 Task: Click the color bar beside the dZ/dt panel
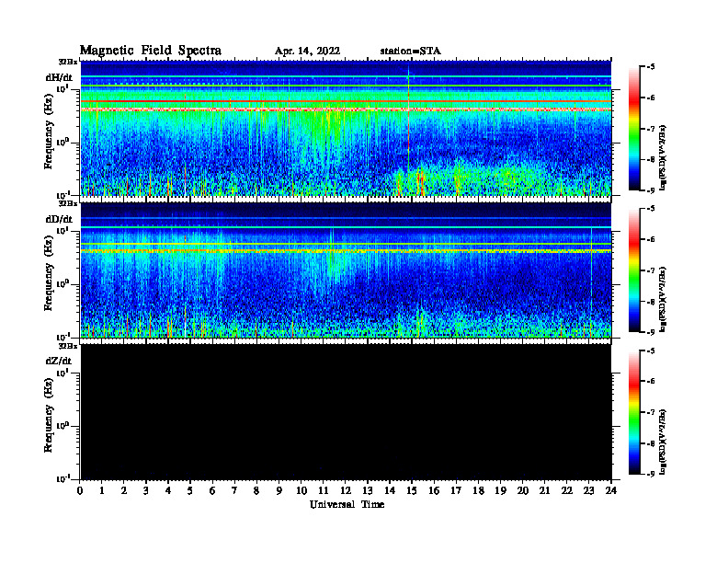634,412
